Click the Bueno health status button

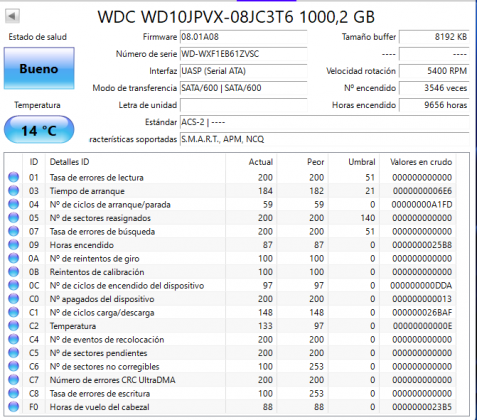39,68
